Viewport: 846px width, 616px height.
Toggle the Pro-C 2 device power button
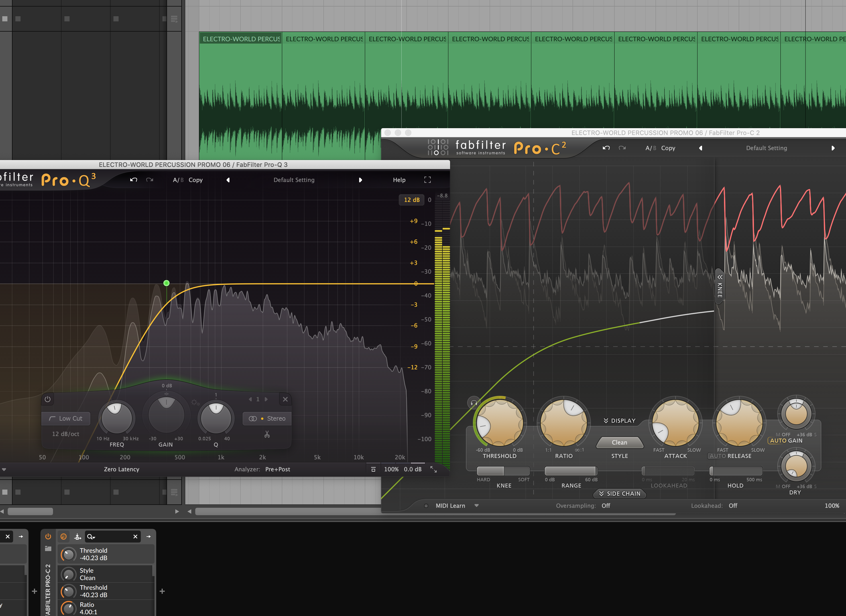48,536
